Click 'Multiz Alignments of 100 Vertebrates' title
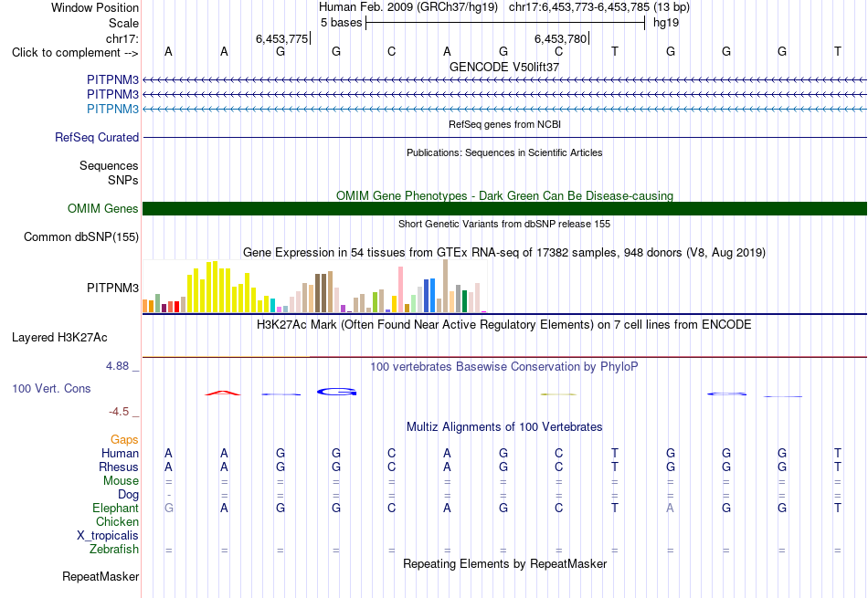868x598 pixels. 504,427
